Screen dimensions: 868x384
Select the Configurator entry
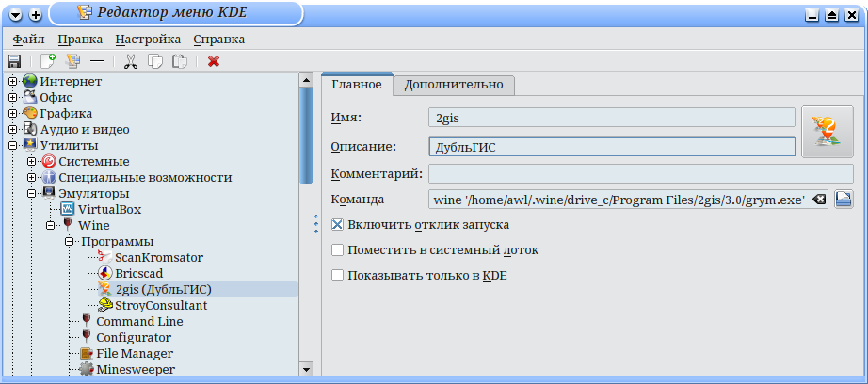134,337
